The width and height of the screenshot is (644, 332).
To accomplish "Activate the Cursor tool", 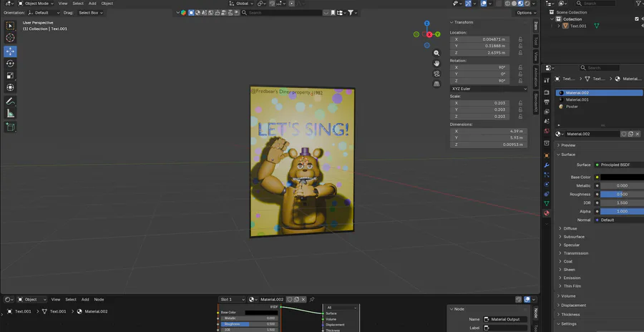I will pos(10,38).
